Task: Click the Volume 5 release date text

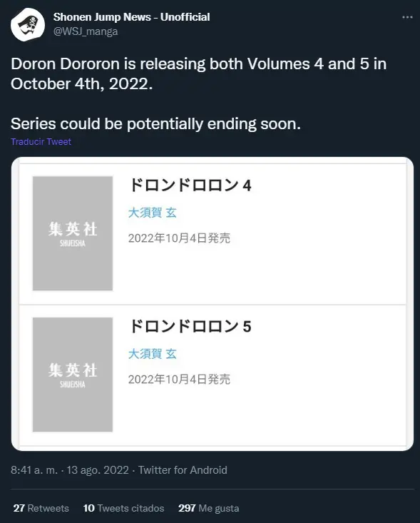Action: tap(179, 380)
